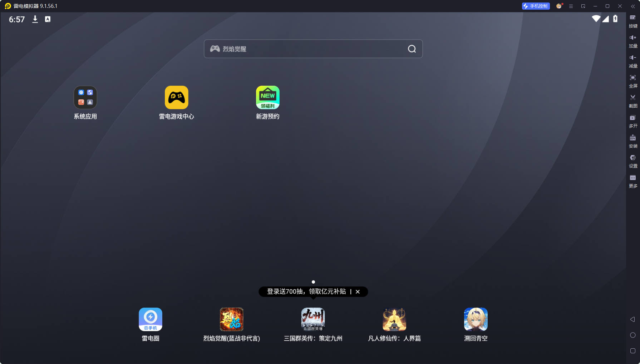Show 更多 more sidebar tools
Screen dimensions: 640x364
[x=633, y=181]
